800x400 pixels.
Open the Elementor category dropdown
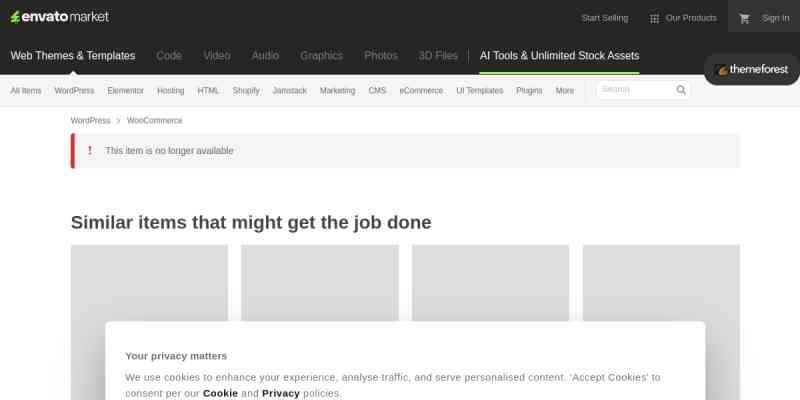[x=125, y=90]
